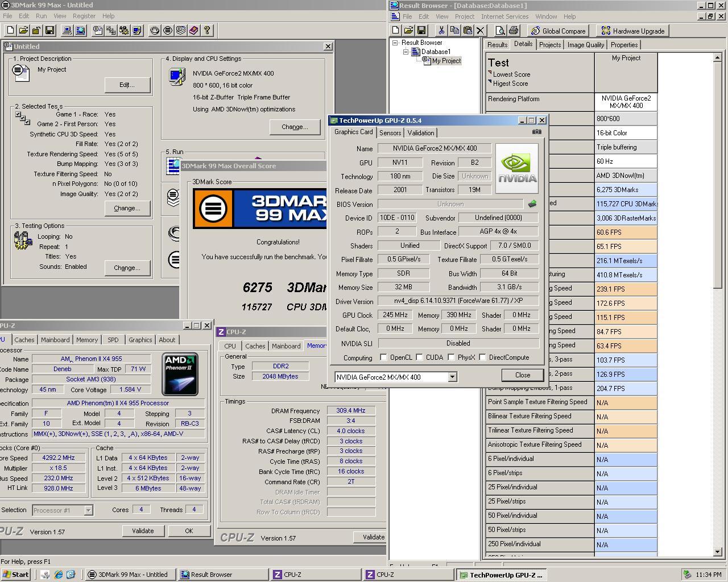Viewport: 728px width, 582px height.
Task: Click Save floppy icon in 3DMark toolbar
Action: (x=49, y=30)
